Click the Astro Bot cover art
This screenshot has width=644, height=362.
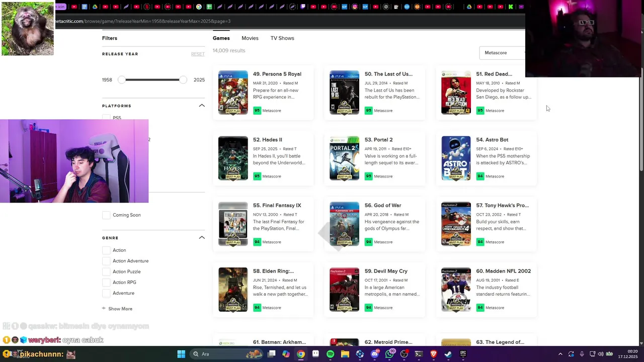pos(456,158)
